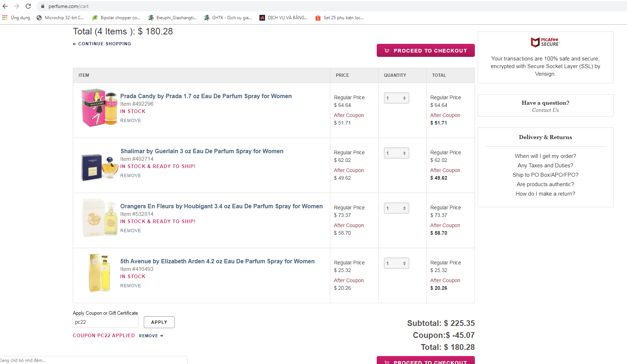Open the Contact Us link
Image resolution: width=627 pixels, height=364 pixels.
pyautogui.click(x=545, y=110)
